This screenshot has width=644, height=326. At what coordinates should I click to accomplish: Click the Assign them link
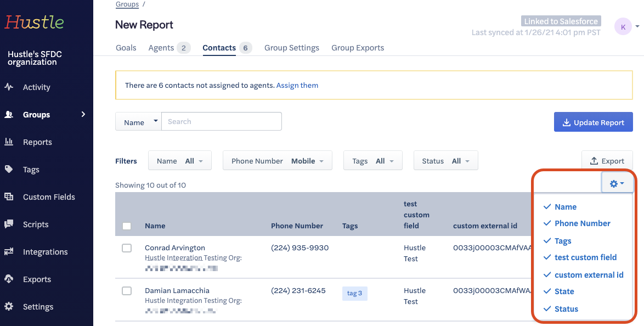coord(297,86)
